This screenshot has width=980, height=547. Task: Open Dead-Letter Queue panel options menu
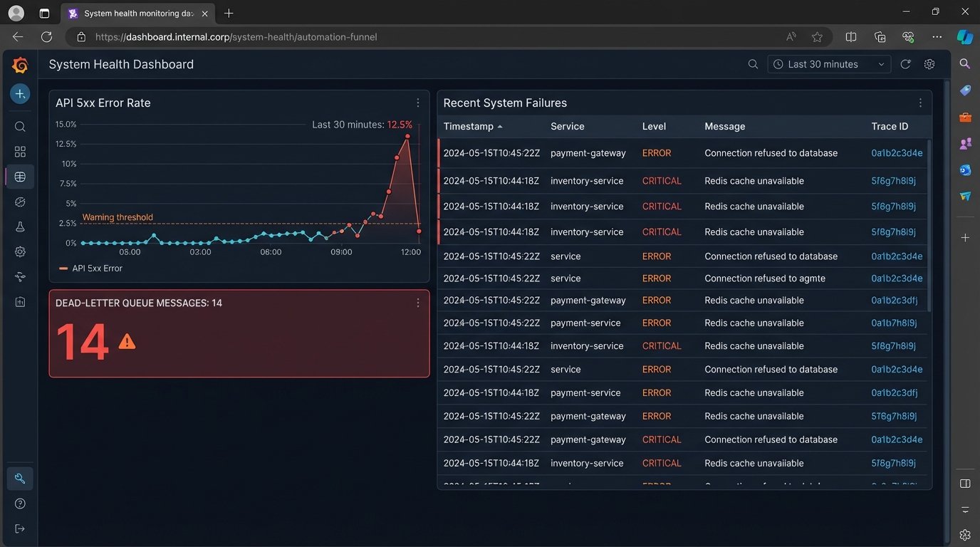(x=418, y=303)
